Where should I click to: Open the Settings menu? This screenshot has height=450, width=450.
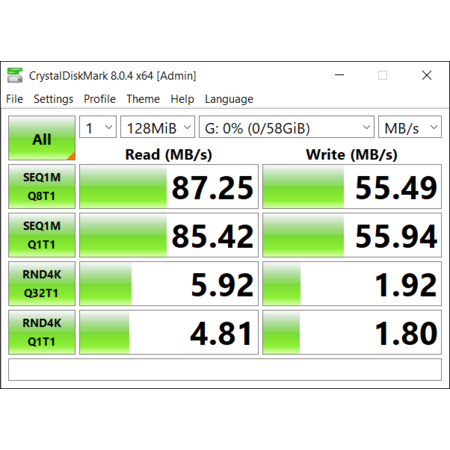[53, 99]
